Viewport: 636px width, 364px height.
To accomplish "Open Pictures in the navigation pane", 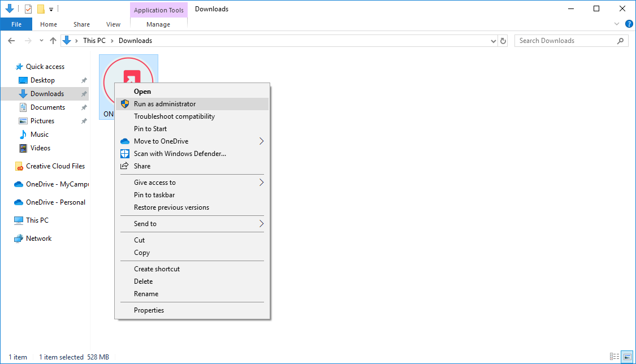I will pos(42,121).
